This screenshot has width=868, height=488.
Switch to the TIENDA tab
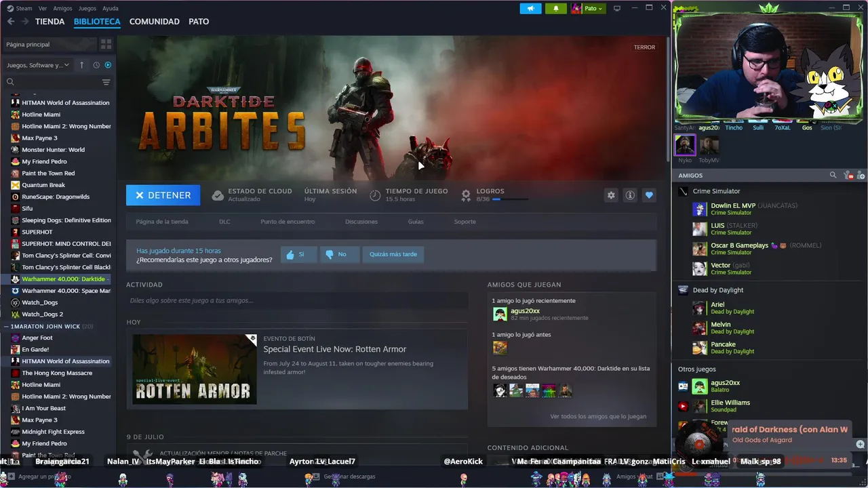pyautogui.click(x=50, y=22)
